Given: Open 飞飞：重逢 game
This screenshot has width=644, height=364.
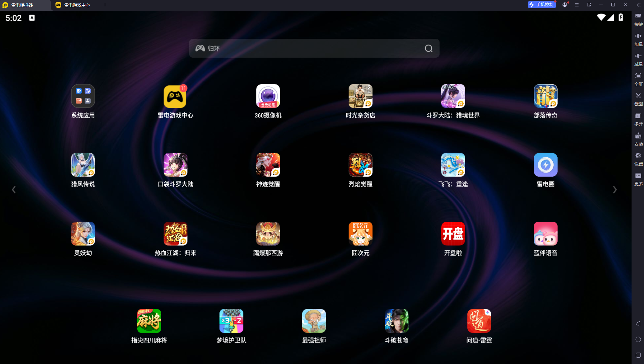Looking at the screenshot, I should pyautogui.click(x=453, y=165).
